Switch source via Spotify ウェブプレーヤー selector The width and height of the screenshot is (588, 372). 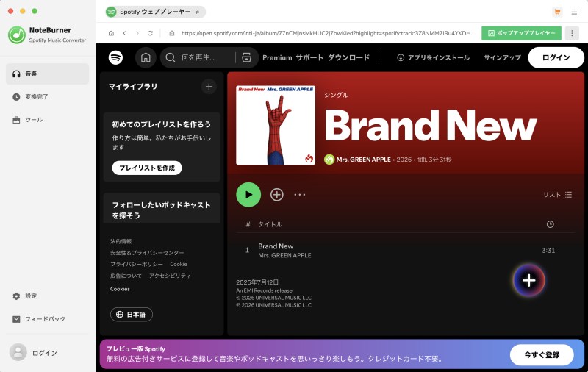155,12
